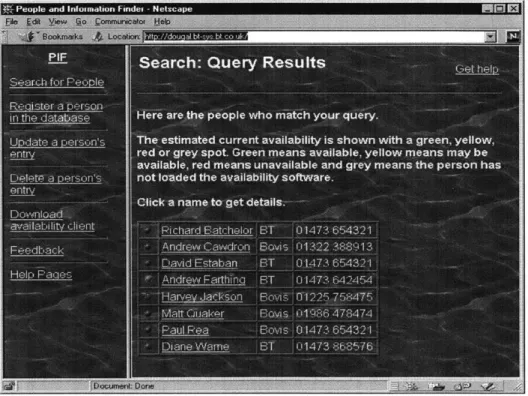
Task: Open Paul Rea's details
Action: pos(185,330)
